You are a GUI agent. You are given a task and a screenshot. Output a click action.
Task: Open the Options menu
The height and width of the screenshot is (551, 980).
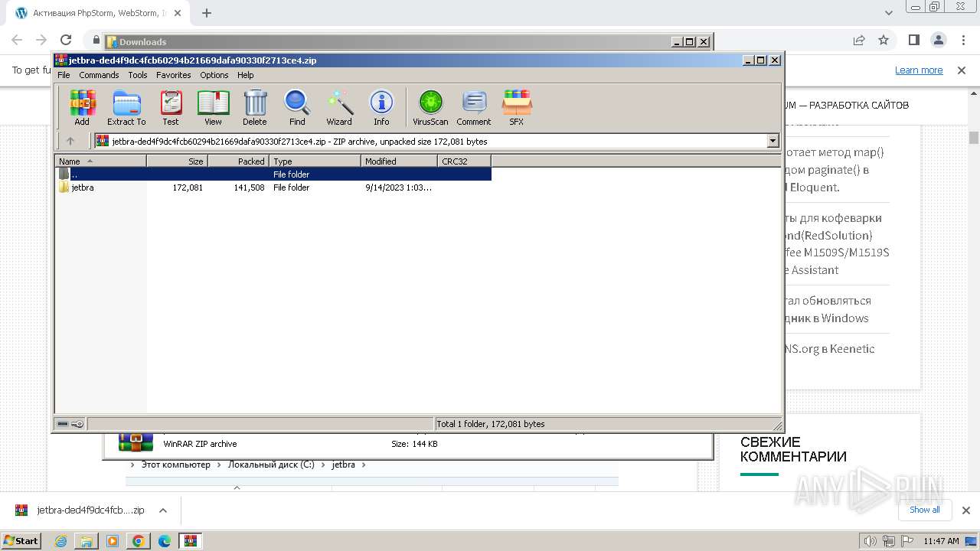[x=214, y=75]
